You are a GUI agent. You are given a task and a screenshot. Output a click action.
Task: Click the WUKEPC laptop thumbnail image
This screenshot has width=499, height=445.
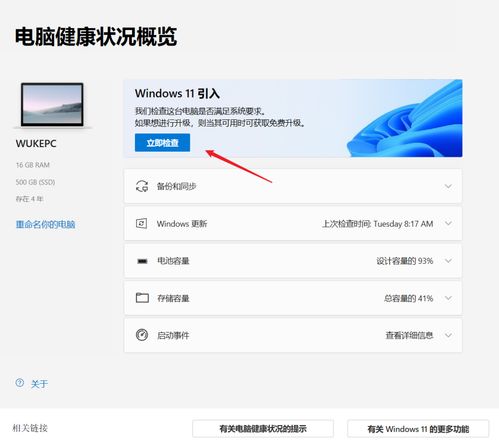coord(52,104)
